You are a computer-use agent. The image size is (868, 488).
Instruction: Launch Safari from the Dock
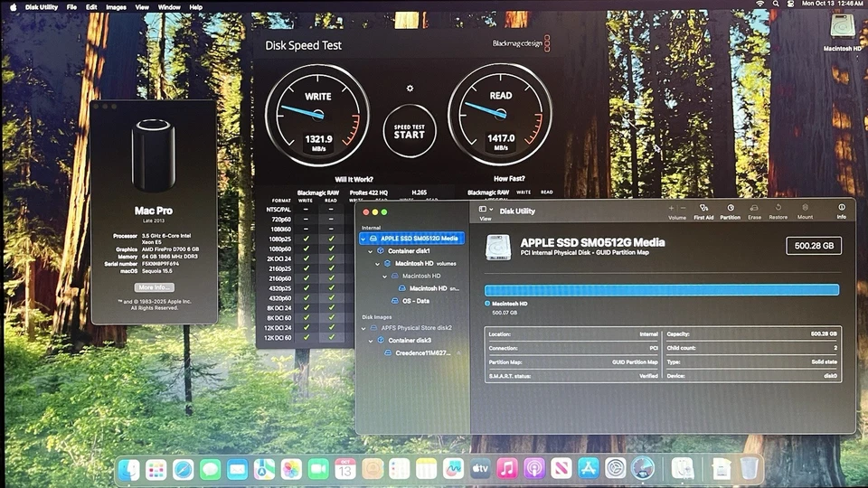184,469
